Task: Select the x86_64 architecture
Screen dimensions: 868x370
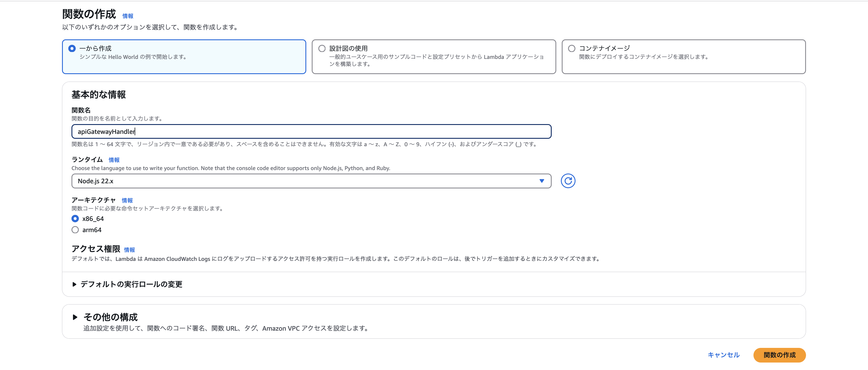Action: click(75, 219)
